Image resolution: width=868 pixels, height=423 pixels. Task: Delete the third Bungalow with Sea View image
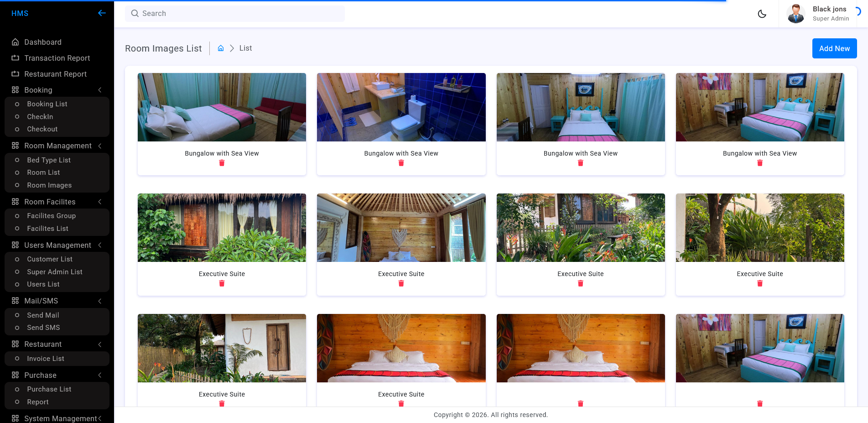(x=581, y=163)
